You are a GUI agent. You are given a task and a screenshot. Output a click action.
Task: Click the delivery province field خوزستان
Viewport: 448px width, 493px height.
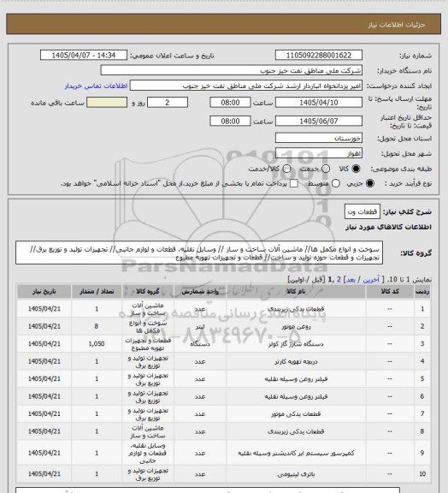pos(319,138)
